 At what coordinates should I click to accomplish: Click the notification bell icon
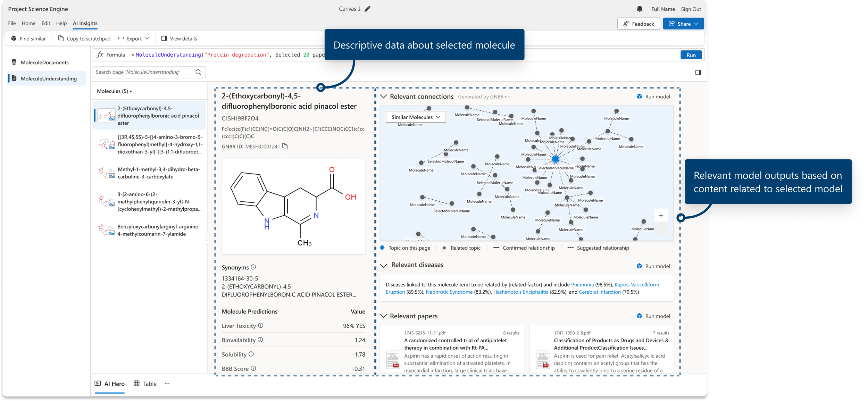point(640,9)
